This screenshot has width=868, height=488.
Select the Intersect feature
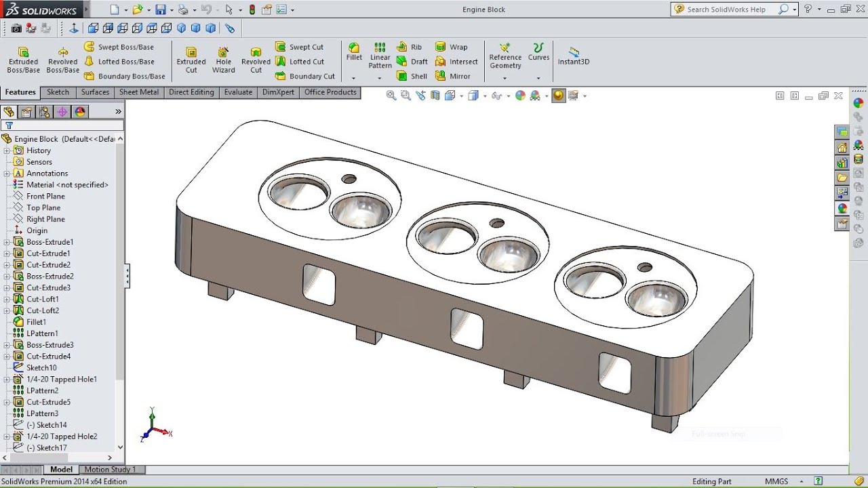coord(456,61)
